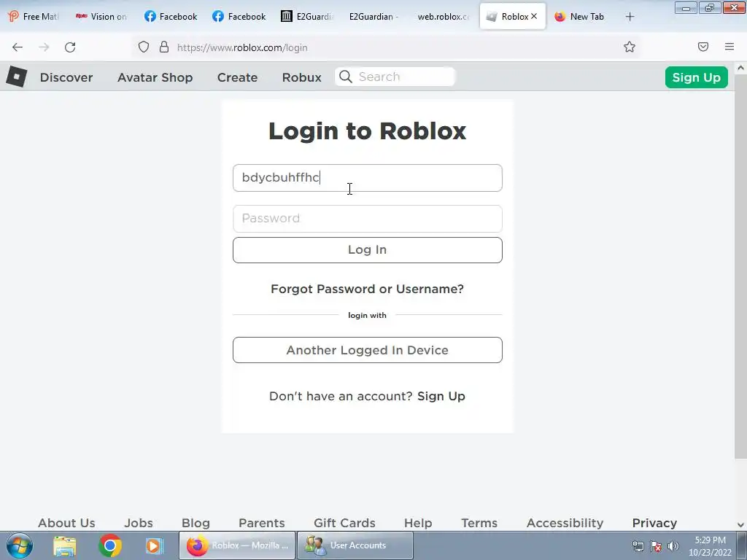Save the page to Pocket
This screenshot has width=747, height=560.
(703, 47)
